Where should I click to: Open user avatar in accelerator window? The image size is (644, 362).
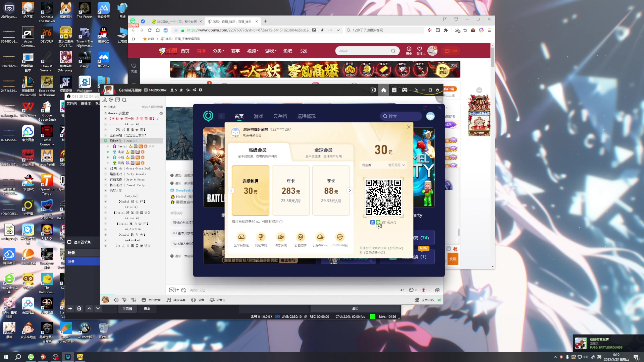430,116
